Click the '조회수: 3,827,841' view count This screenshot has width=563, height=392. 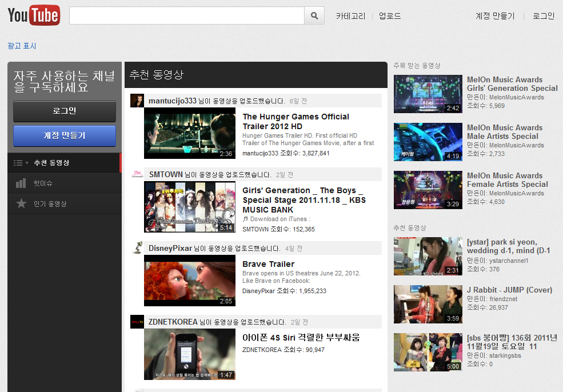pyautogui.click(x=305, y=153)
